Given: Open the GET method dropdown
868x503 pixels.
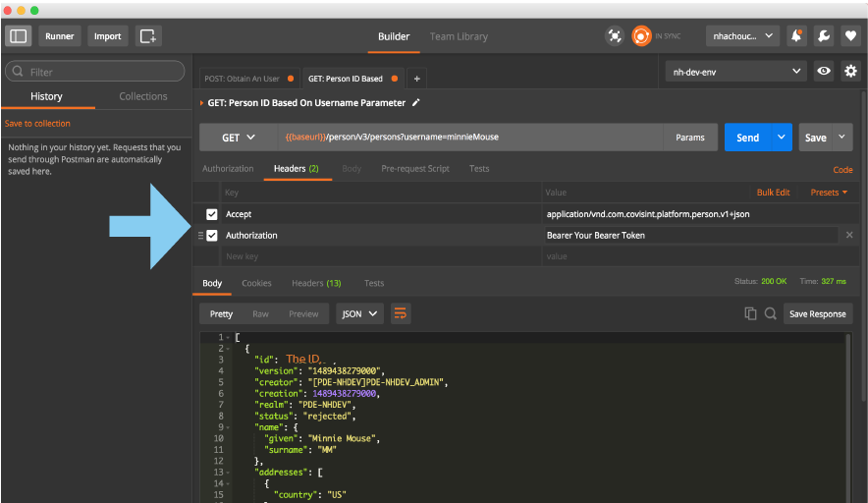Looking at the screenshot, I should (x=238, y=138).
